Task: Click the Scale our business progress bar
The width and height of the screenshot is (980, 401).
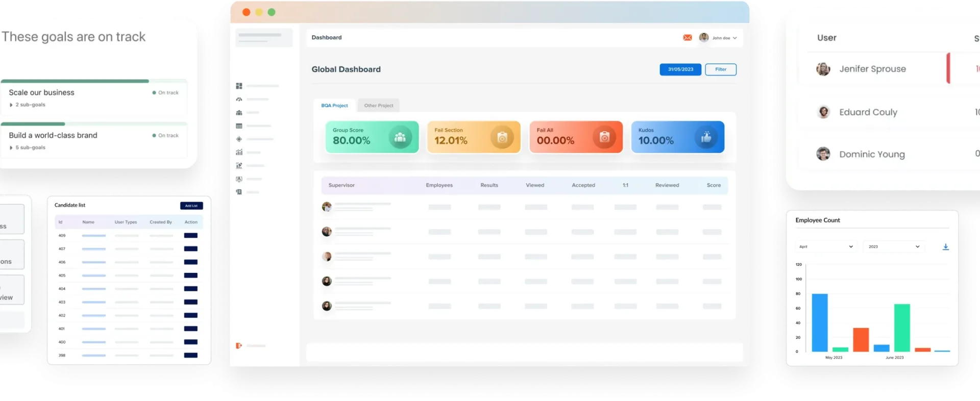Action: [x=94, y=81]
